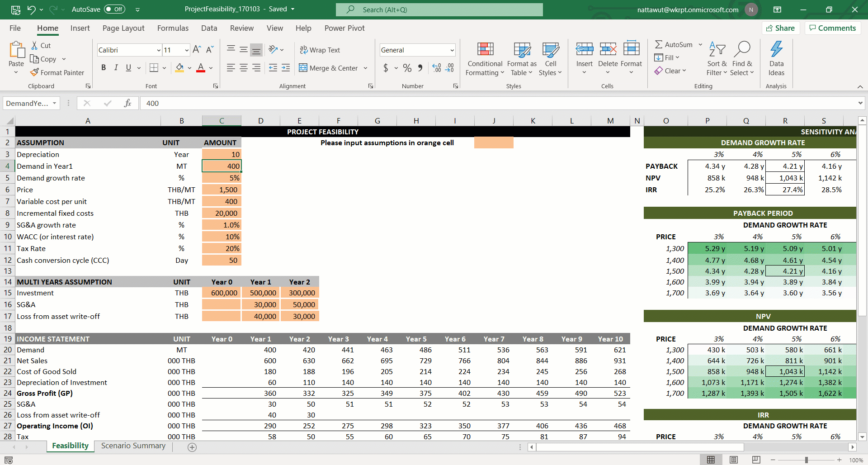
Task: Click the Paste clipboard icon
Action: click(x=17, y=50)
